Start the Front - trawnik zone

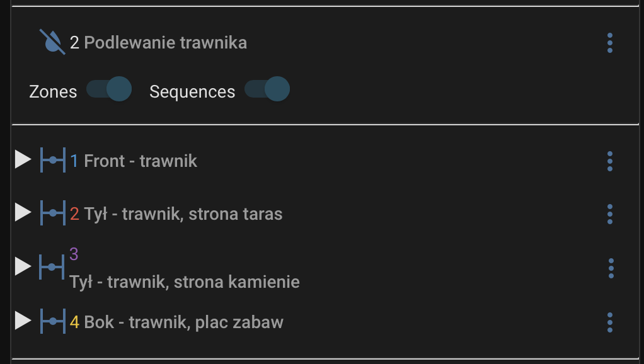(x=23, y=160)
